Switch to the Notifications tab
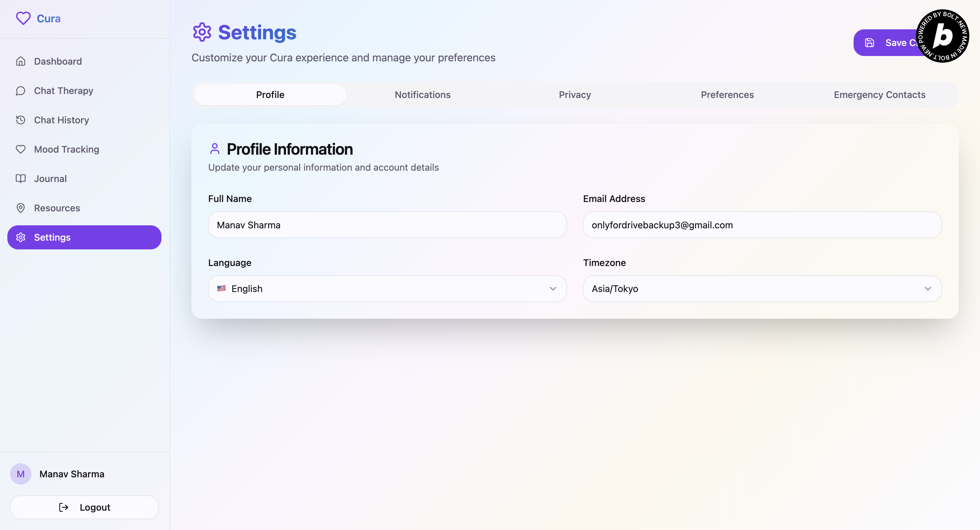This screenshot has height=530, width=980. tap(422, 95)
